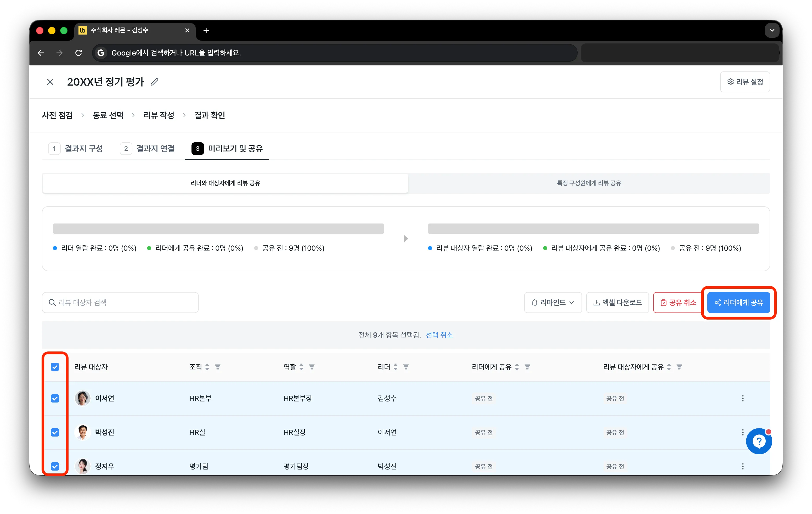The height and width of the screenshot is (514, 812).
Task: Click the blue 리더에게 공유 button
Action: pyautogui.click(x=738, y=303)
